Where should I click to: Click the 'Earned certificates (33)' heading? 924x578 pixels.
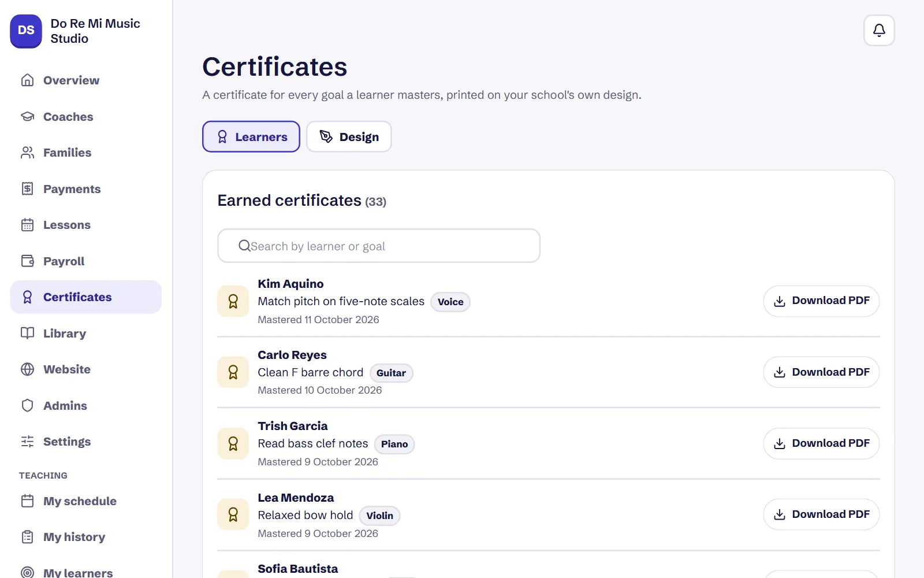pos(301,201)
